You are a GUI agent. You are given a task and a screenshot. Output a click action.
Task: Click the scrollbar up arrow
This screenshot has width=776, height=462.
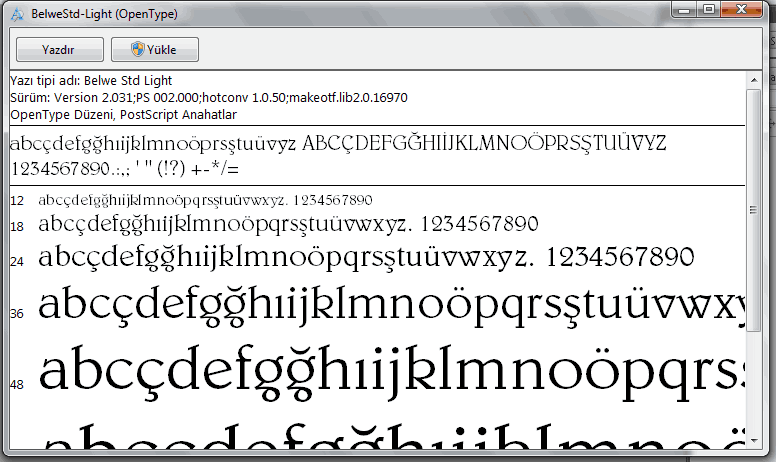(753, 78)
